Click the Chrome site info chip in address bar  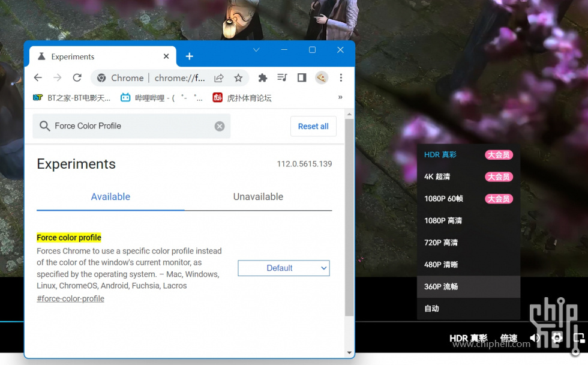121,78
